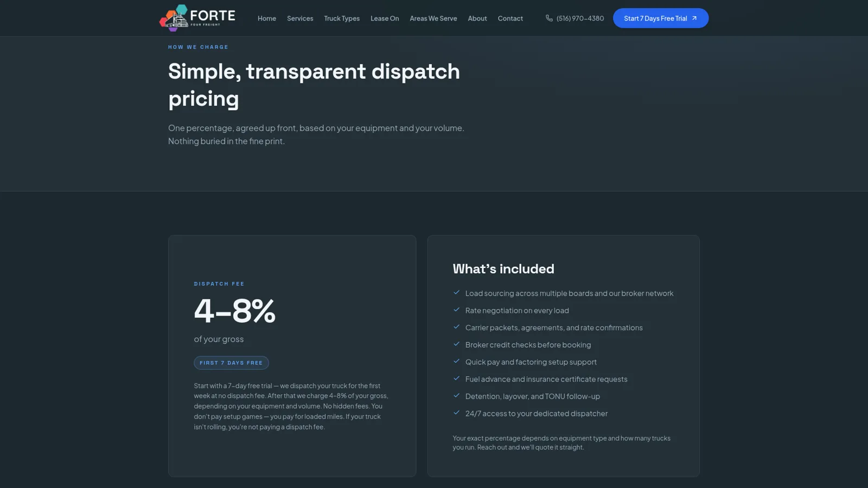Click checkmark beside Rate negotiation item

point(457,310)
